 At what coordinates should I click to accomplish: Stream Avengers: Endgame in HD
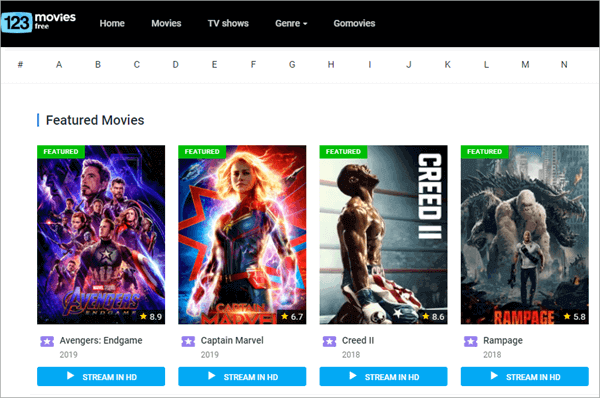101,377
